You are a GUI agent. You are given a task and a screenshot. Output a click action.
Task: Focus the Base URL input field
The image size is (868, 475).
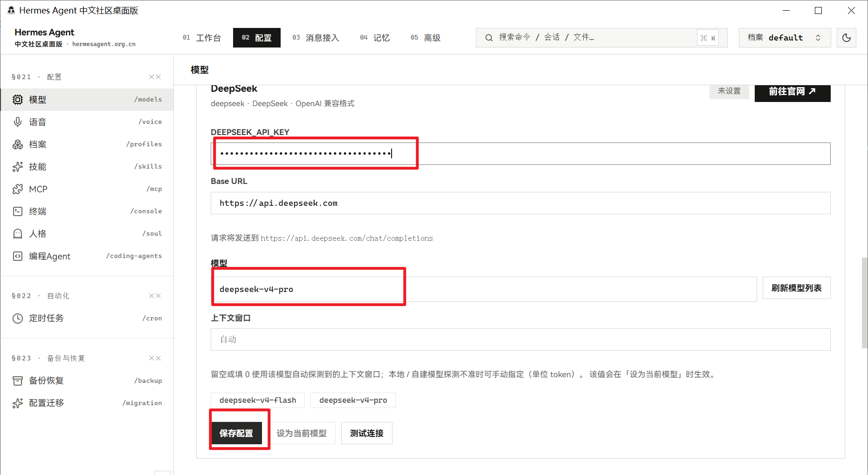(x=521, y=203)
